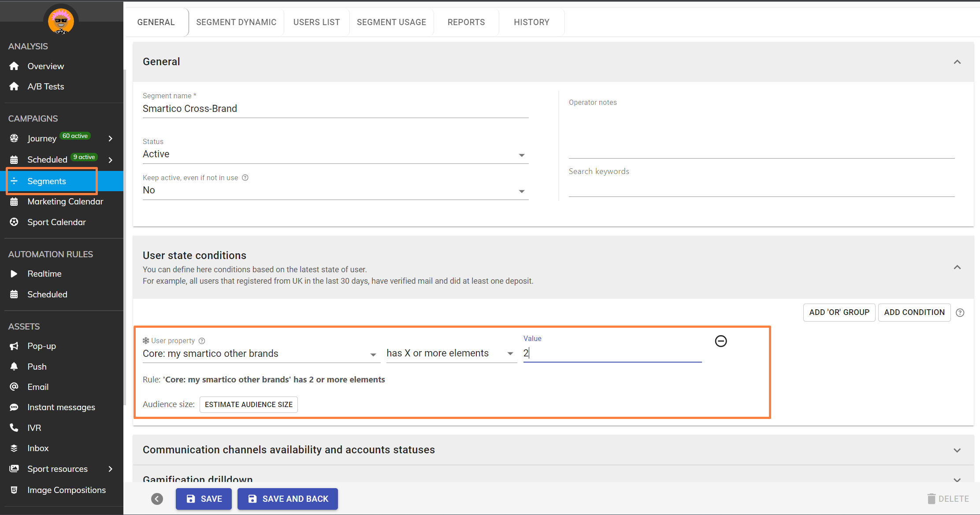Open Keep active dropdown showing No
This screenshot has height=515, width=980.
pos(335,190)
